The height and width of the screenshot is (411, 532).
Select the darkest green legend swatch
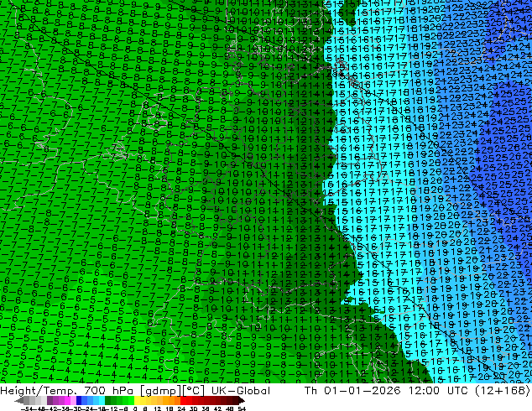pyautogui.click(x=108, y=401)
